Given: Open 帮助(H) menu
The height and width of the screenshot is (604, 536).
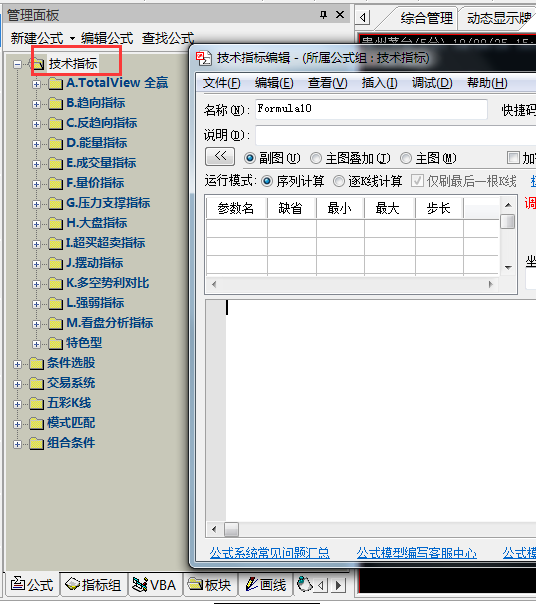Looking at the screenshot, I should pos(487,83).
